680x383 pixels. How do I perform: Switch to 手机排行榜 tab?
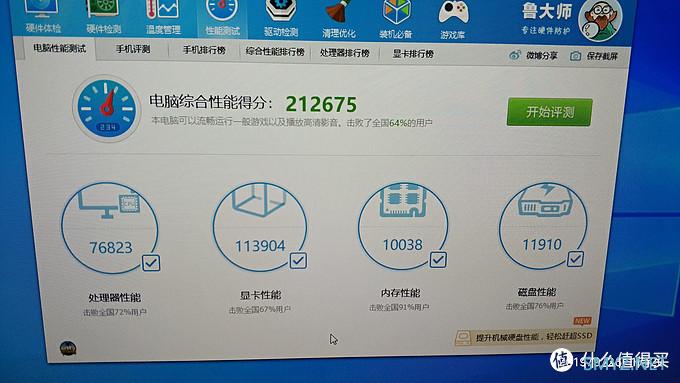[204, 50]
